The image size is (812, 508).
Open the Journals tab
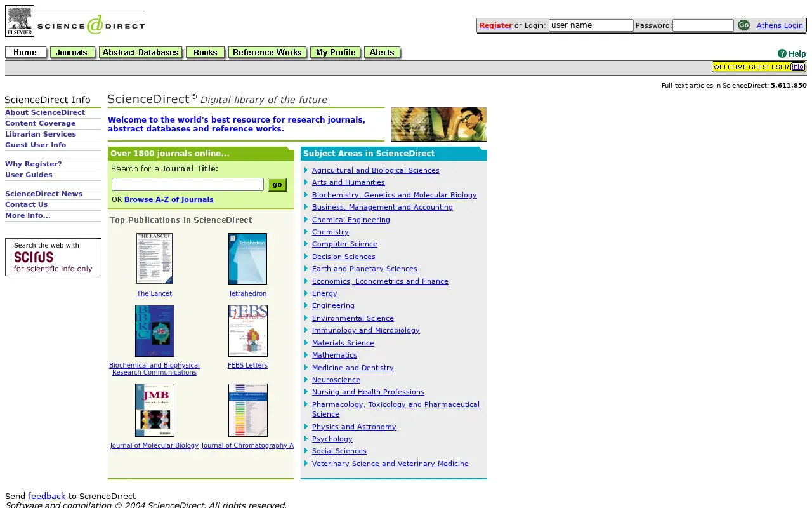(x=73, y=53)
